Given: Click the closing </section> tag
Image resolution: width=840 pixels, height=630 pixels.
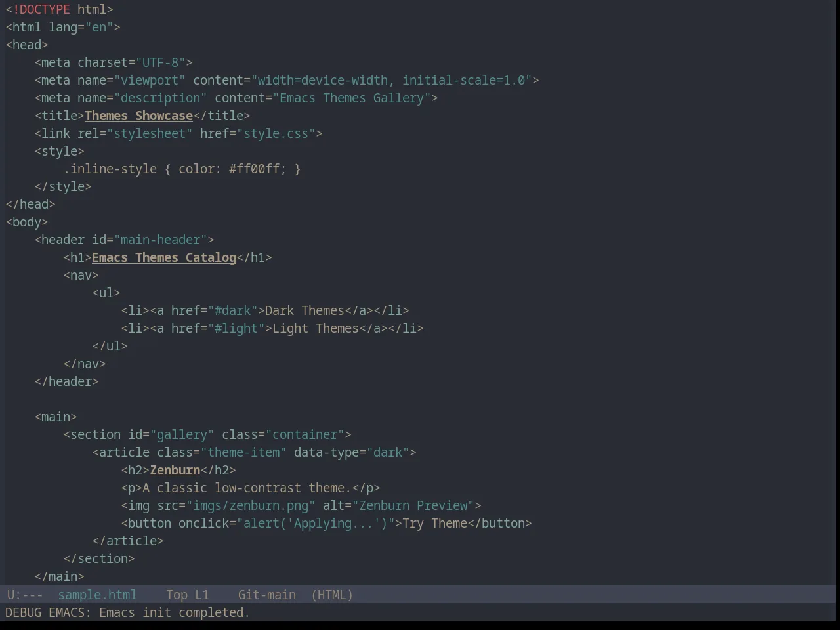Looking at the screenshot, I should click(x=99, y=558).
